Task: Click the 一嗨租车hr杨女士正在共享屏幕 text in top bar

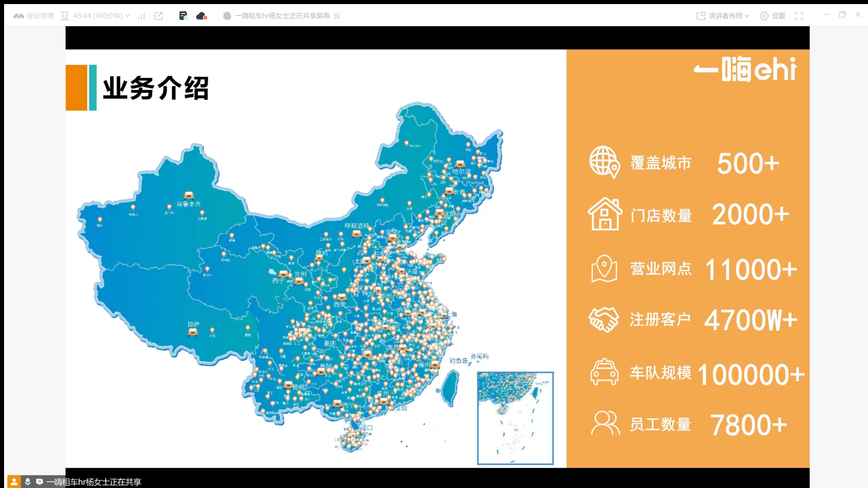Action: 282,16
